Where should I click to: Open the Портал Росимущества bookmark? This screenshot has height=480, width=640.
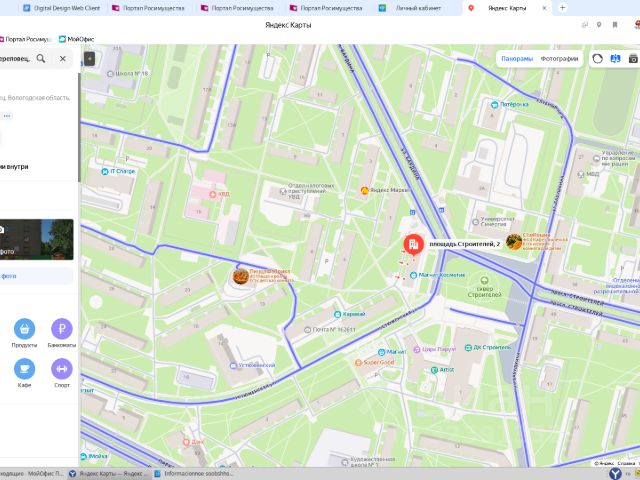point(26,39)
